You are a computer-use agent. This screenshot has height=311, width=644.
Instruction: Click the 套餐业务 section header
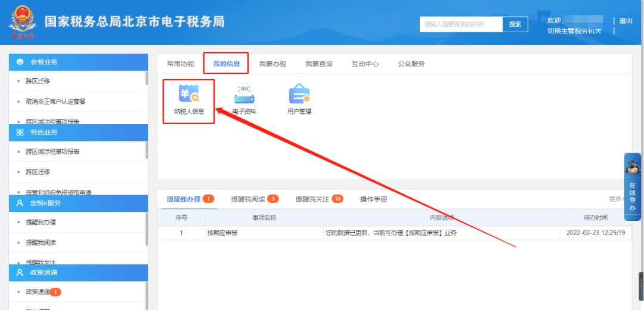point(78,62)
